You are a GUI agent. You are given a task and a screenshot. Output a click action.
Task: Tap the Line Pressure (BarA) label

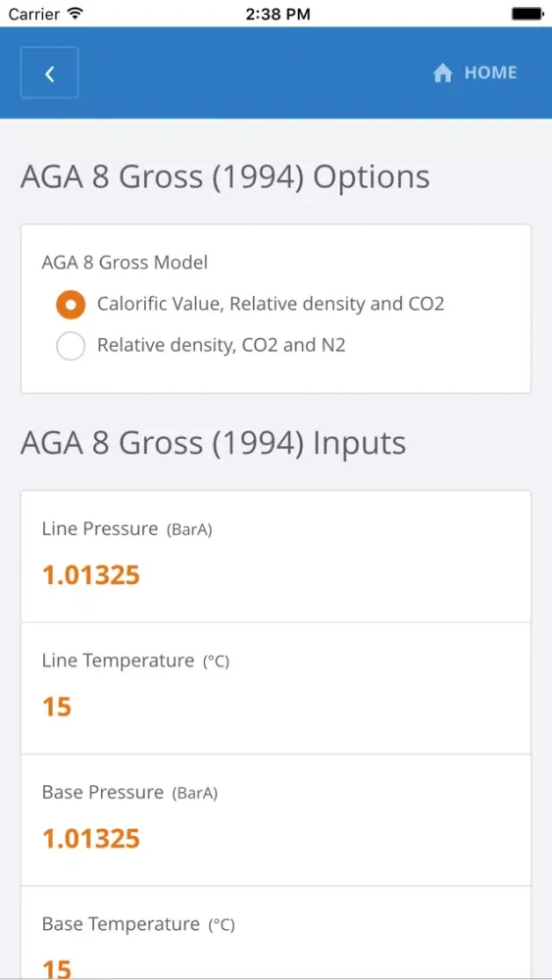click(x=127, y=529)
